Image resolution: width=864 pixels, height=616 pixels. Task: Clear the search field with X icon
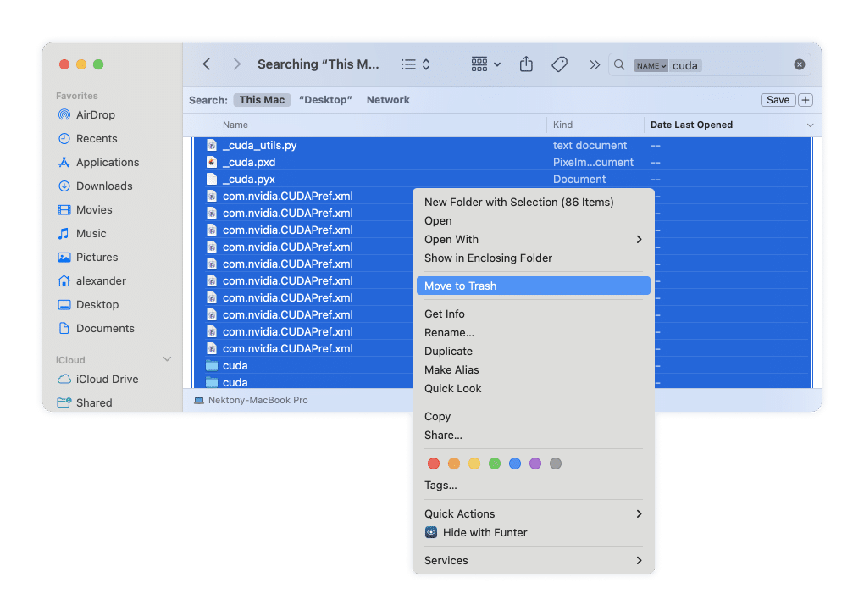[799, 64]
